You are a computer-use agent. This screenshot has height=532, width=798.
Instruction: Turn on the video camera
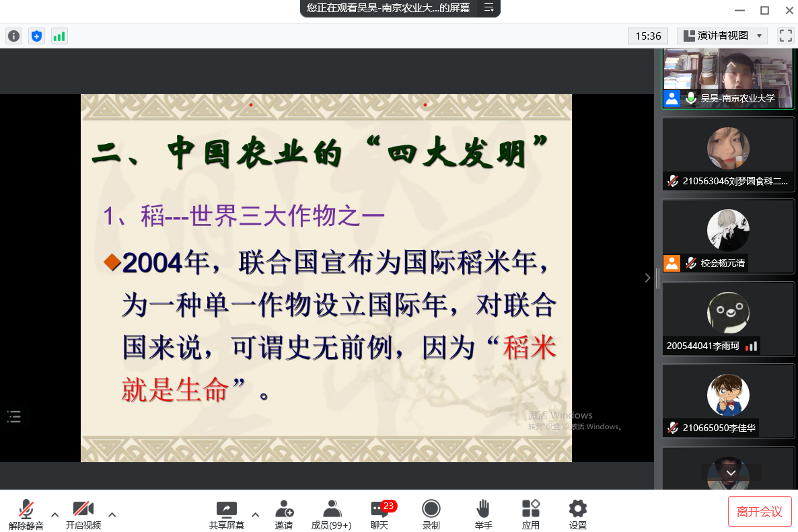[x=83, y=515]
